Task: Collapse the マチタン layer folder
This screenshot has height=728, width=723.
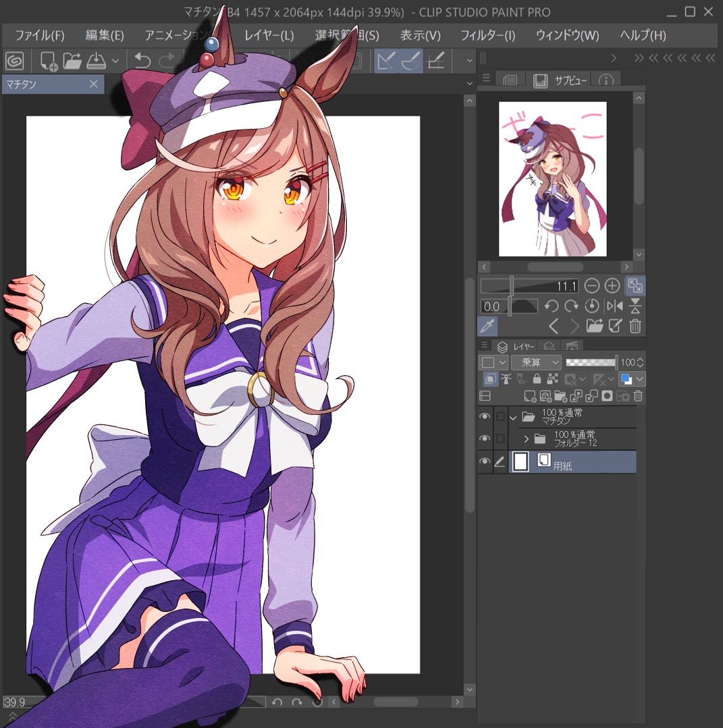Action: (x=512, y=417)
